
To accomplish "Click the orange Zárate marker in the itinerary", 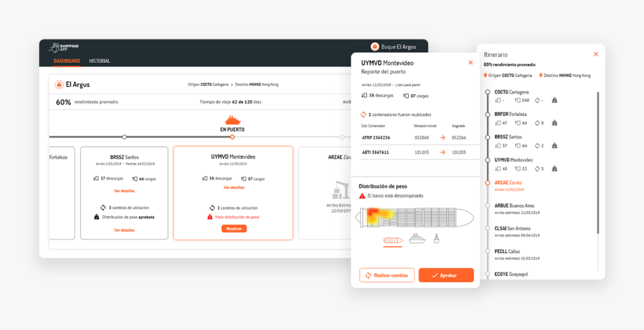I will (487, 183).
